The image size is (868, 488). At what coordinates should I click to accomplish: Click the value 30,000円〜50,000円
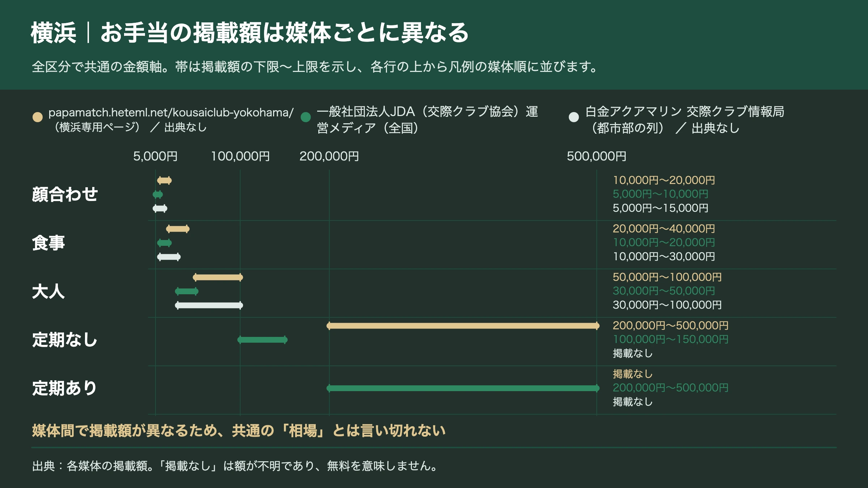[664, 291]
